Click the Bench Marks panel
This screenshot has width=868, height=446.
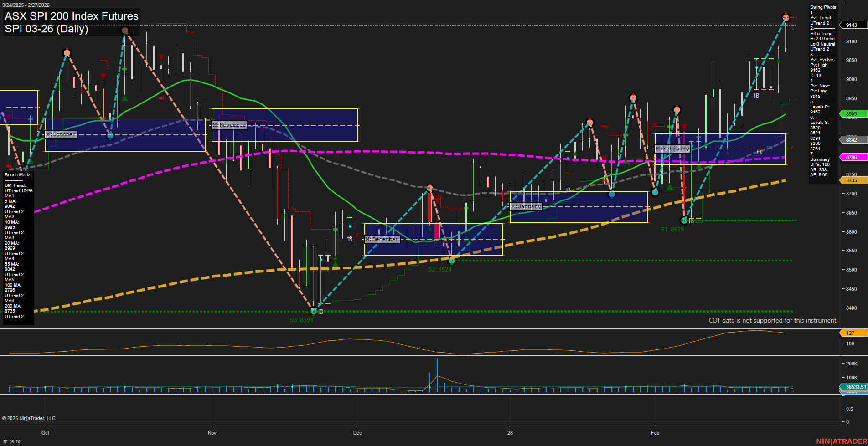[18, 174]
